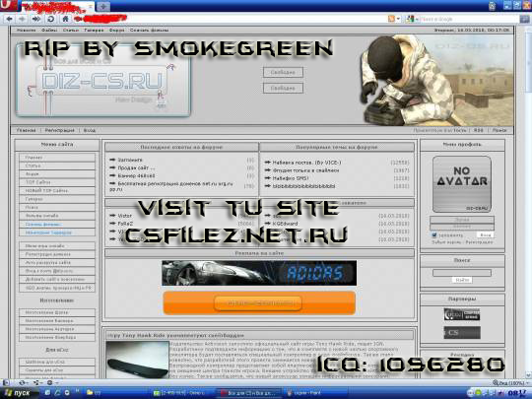Click the Вход link below the banner
Image resolution: width=532 pixels, height=399 pixels.
[90, 130]
